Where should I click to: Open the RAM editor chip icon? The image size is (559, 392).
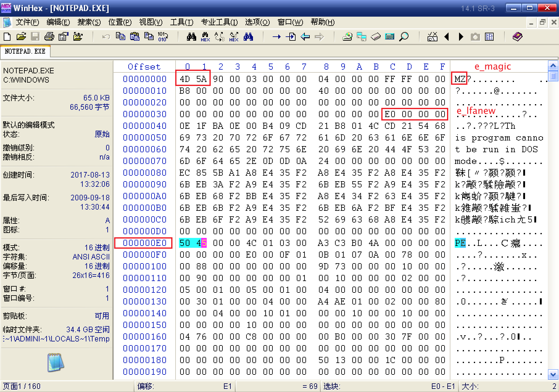click(x=375, y=37)
